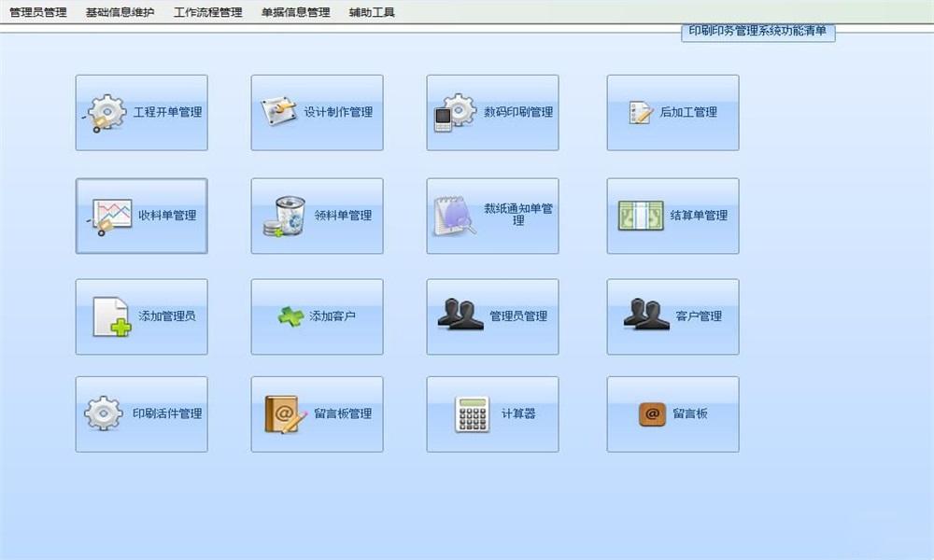Click the 添加客户 green plus icon
The height and width of the screenshot is (560, 934).
coord(291,316)
